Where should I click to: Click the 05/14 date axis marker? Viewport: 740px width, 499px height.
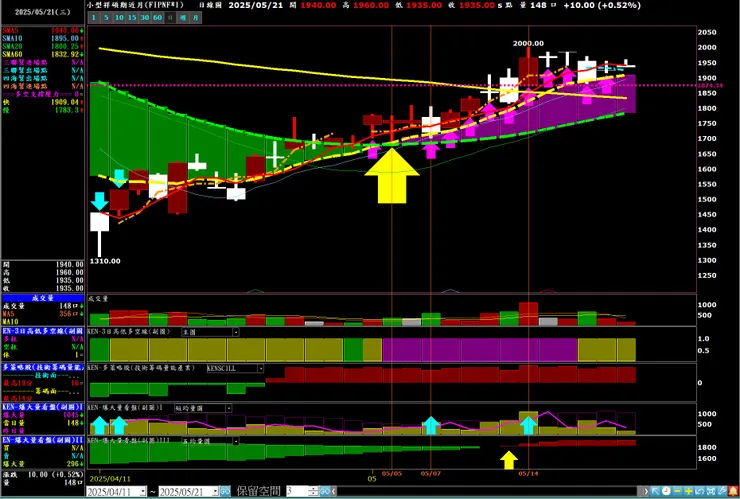pyautogui.click(x=528, y=473)
